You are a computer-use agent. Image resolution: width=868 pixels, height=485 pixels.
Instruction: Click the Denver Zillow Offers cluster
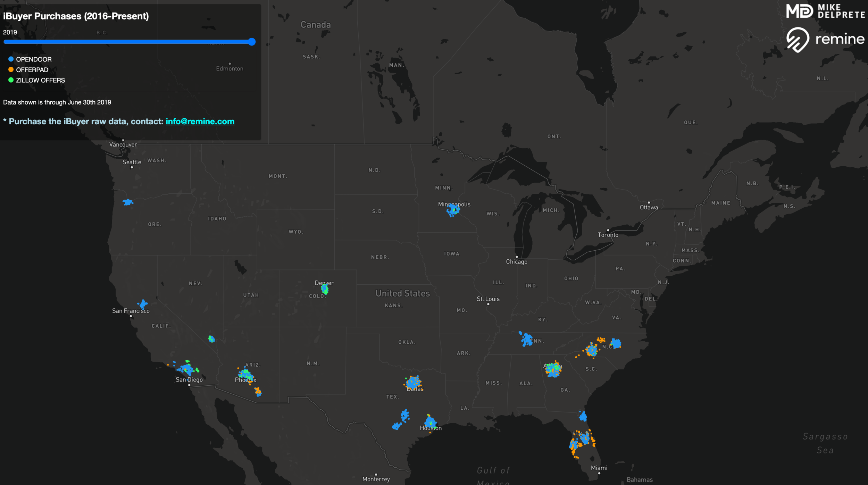point(325,289)
